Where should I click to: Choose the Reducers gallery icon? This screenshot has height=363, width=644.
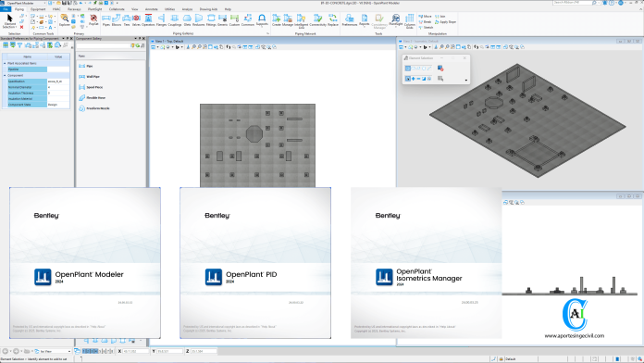coord(199,19)
